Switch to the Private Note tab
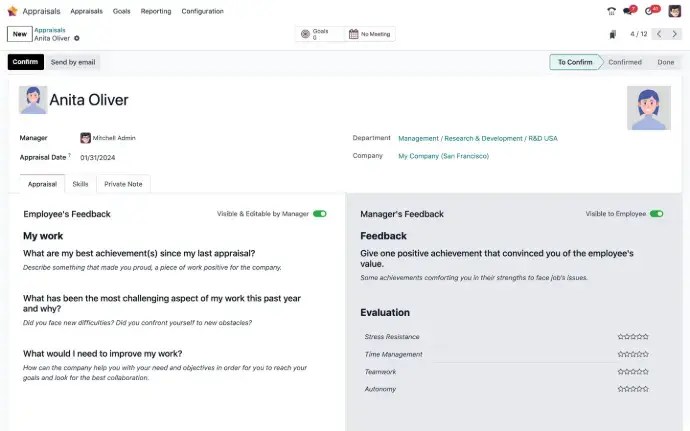 point(123,184)
